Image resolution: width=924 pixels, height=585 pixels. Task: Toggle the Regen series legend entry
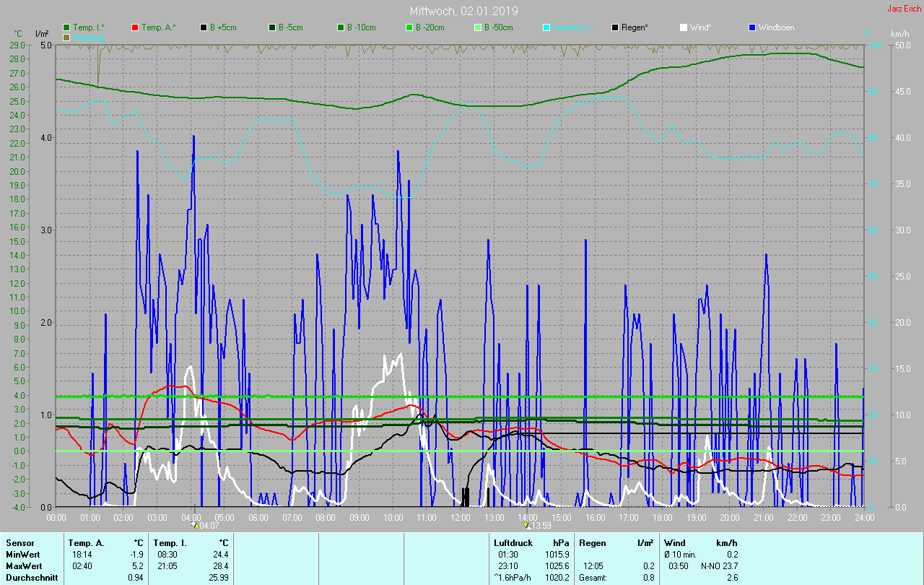click(615, 27)
